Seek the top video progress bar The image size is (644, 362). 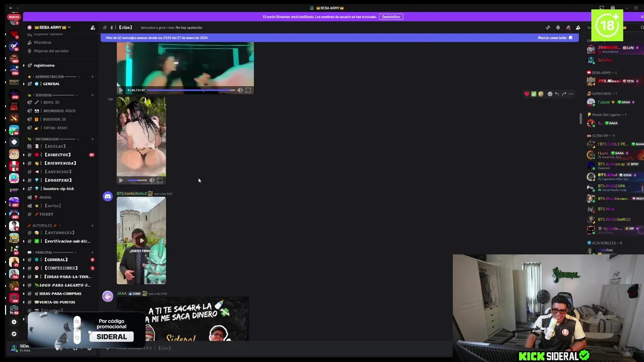tap(191, 90)
